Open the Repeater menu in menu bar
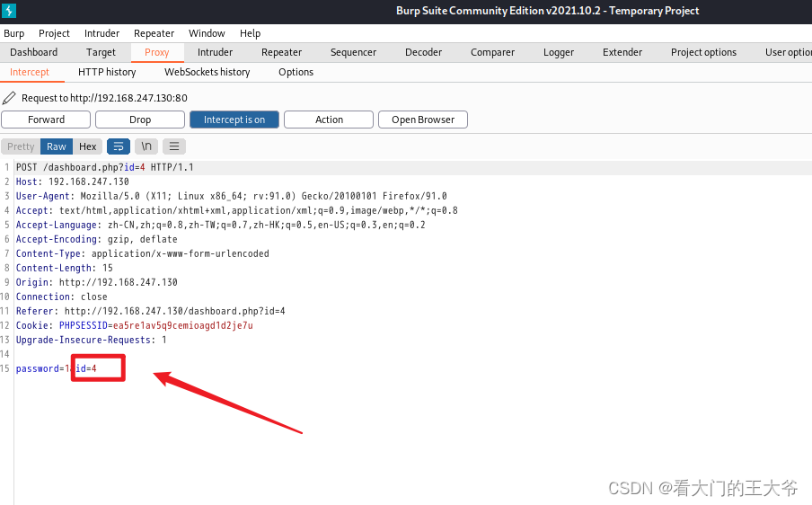812x505 pixels. [154, 33]
